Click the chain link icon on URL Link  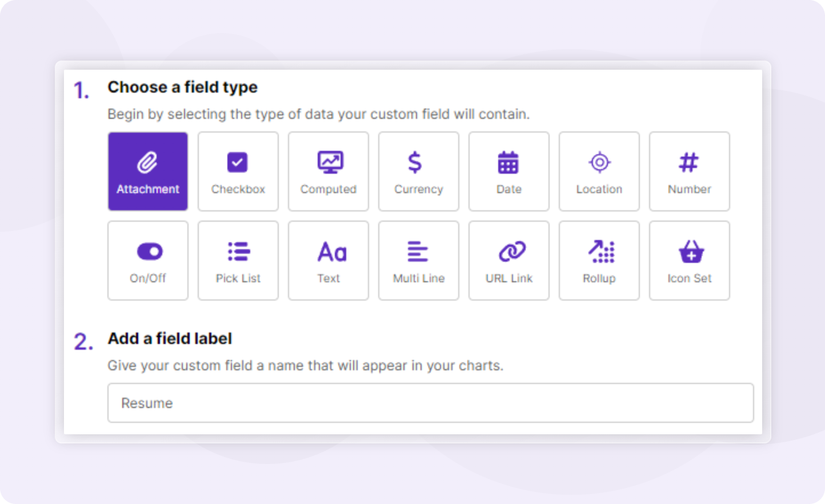click(508, 250)
